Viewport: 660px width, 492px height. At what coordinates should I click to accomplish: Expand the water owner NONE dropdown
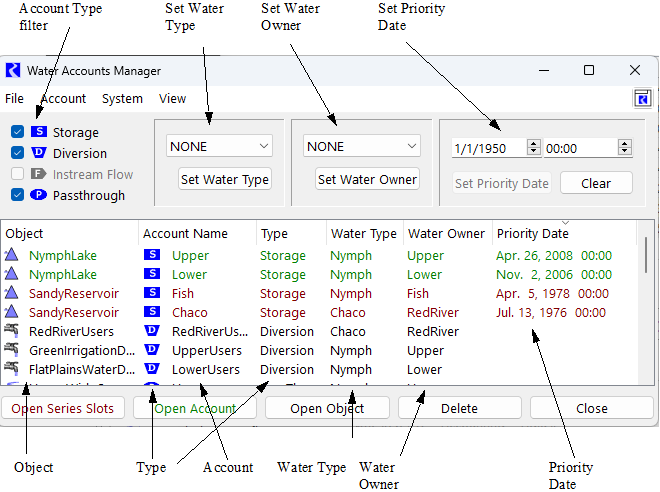pyautogui.click(x=361, y=146)
